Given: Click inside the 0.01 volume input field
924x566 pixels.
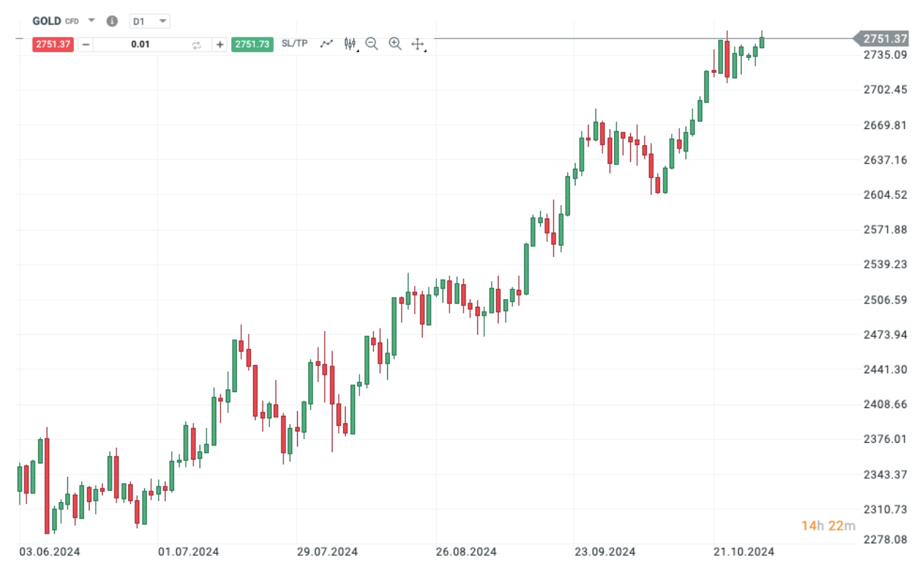Looking at the screenshot, I should [140, 44].
